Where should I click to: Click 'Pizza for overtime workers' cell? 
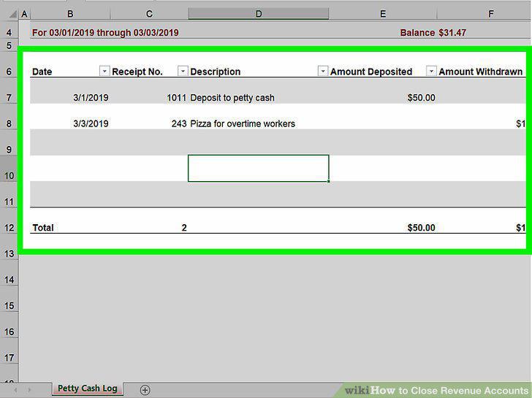243,123
